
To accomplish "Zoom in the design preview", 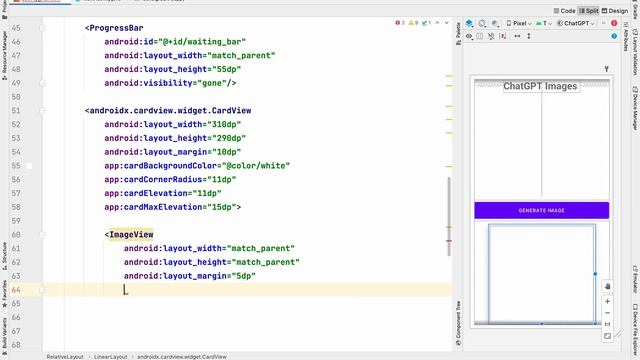I will point(607,301).
